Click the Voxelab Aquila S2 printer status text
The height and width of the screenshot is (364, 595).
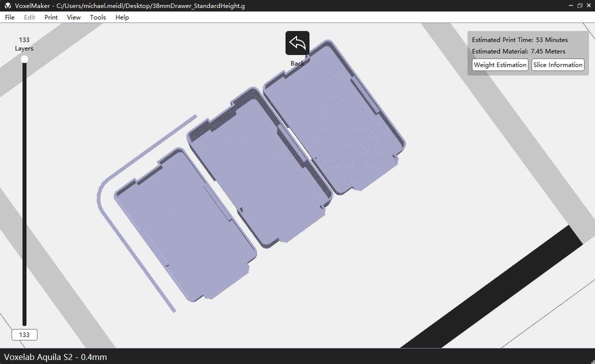pos(55,357)
